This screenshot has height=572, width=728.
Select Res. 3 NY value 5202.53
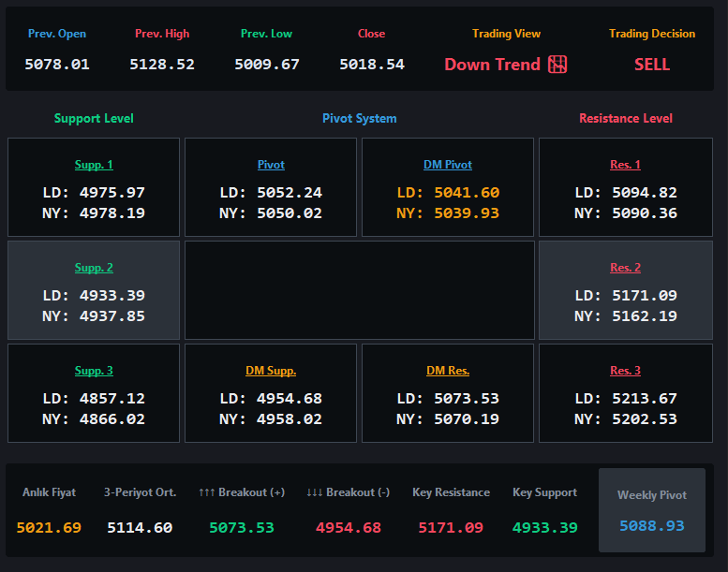645,419
